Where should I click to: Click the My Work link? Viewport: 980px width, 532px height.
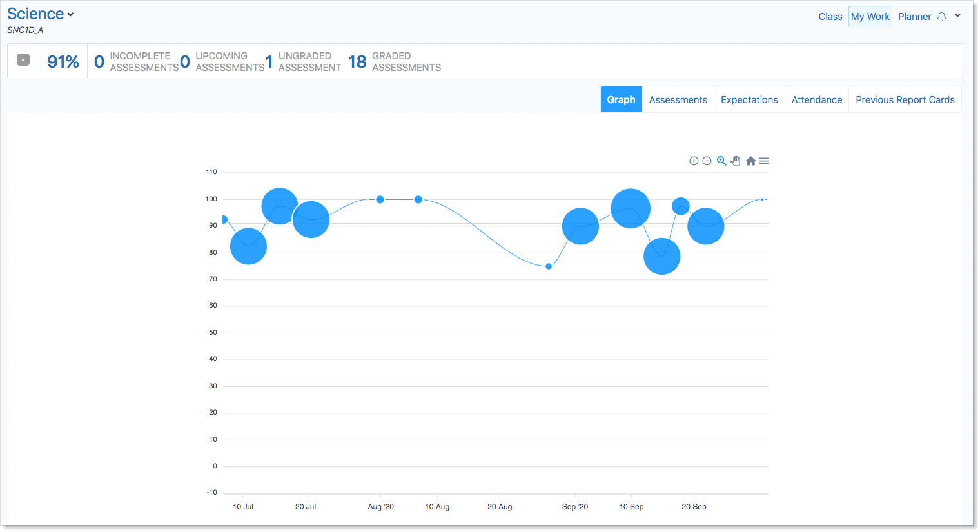pos(870,17)
